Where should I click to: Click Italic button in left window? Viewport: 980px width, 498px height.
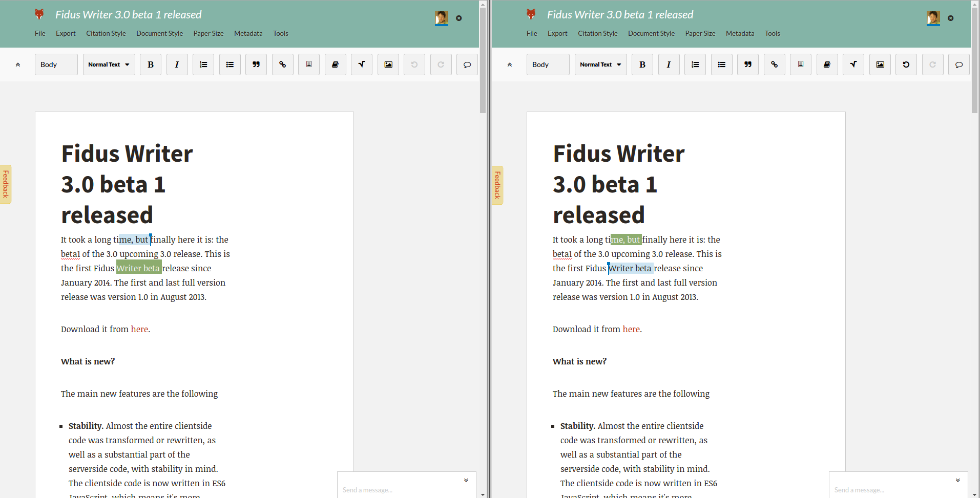(177, 64)
